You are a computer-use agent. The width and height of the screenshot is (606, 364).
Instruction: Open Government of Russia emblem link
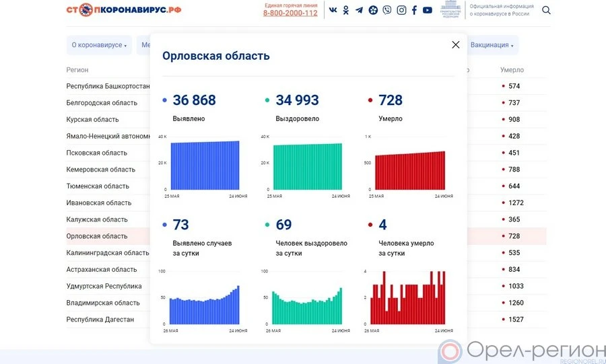[x=449, y=10]
